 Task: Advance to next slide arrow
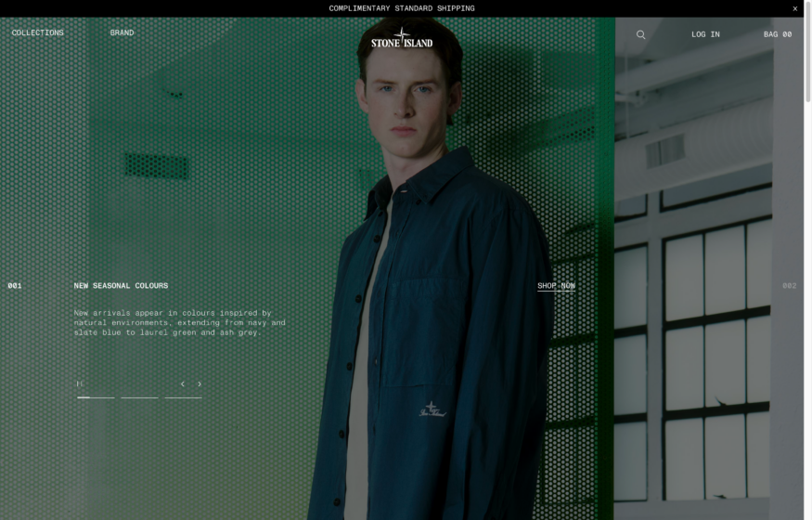point(200,383)
